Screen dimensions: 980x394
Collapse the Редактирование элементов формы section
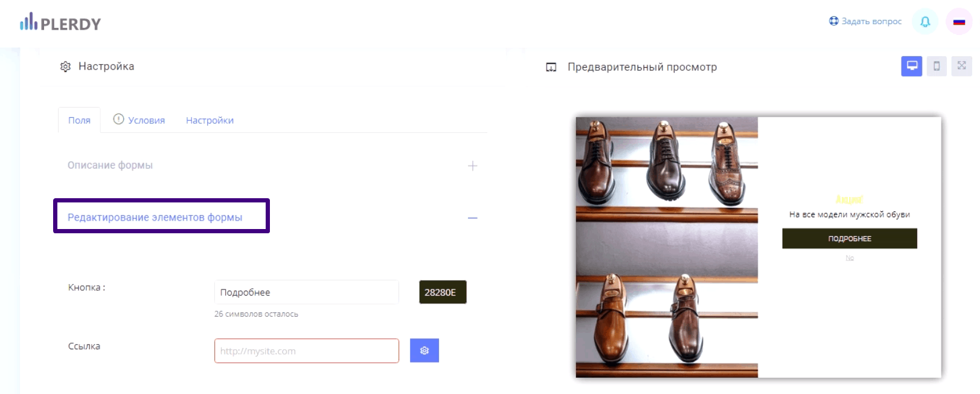pos(472,218)
